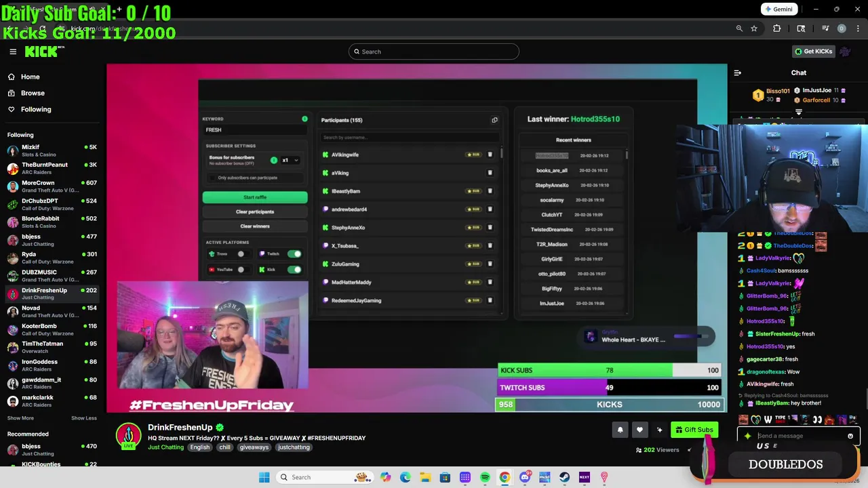The height and width of the screenshot is (488, 868).
Task: Delete ZuluGaming from participants
Action: click(490, 264)
